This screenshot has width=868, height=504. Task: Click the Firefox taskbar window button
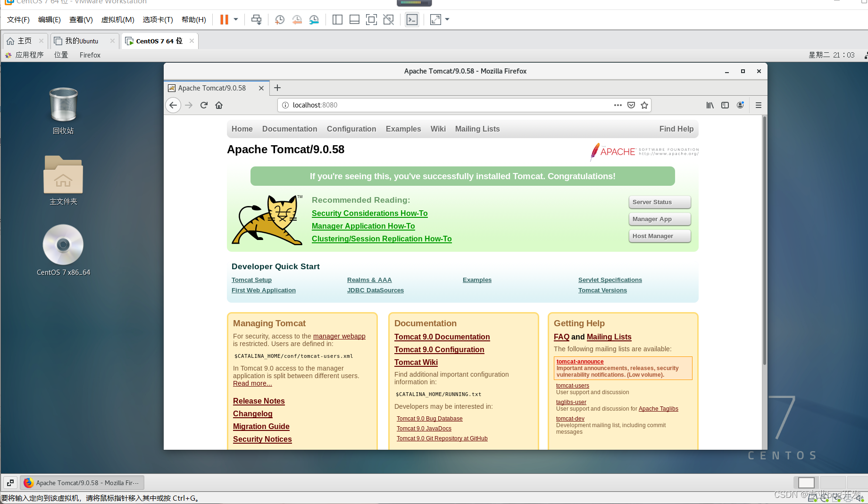click(82, 483)
